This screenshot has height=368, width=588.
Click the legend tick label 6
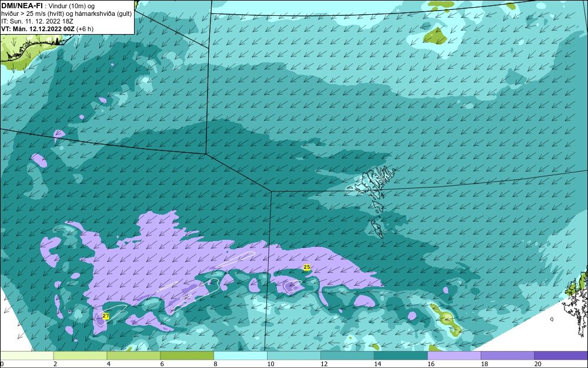(x=162, y=364)
